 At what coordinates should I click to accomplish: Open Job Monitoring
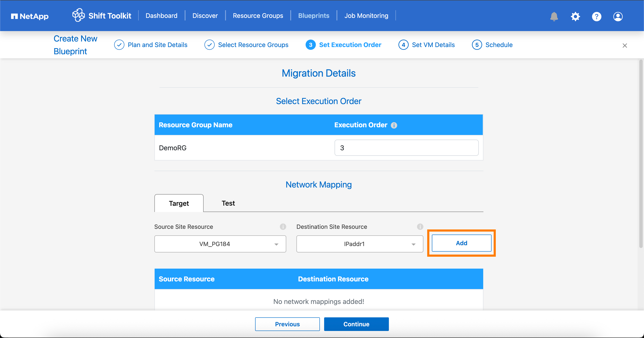tap(366, 16)
